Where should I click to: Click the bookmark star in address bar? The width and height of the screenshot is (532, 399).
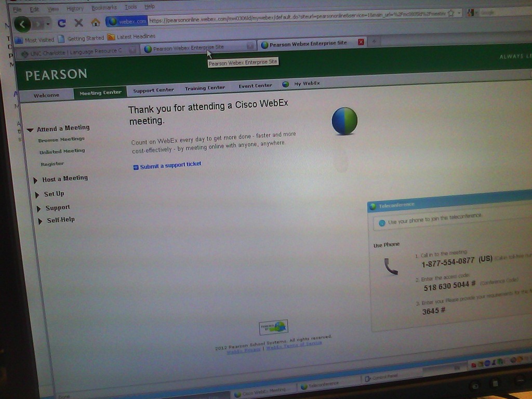point(451,13)
